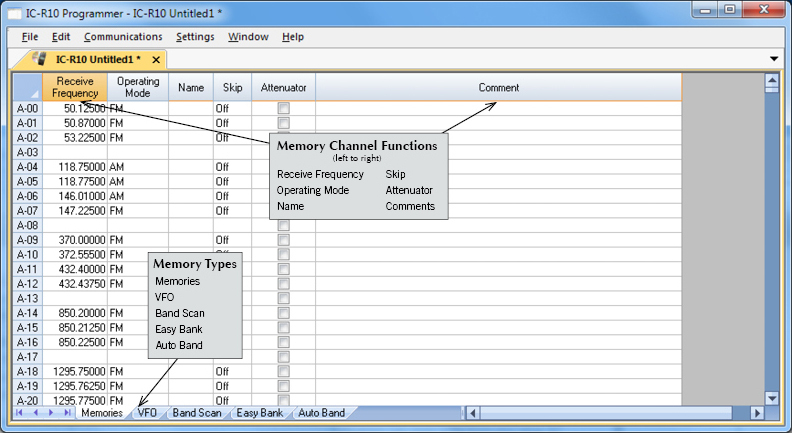Click frequency cell 118.75000

point(75,167)
